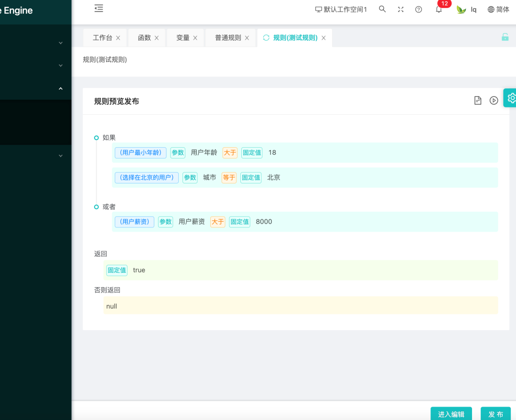Open the help question mark icon
516x420 pixels.
[419, 9]
